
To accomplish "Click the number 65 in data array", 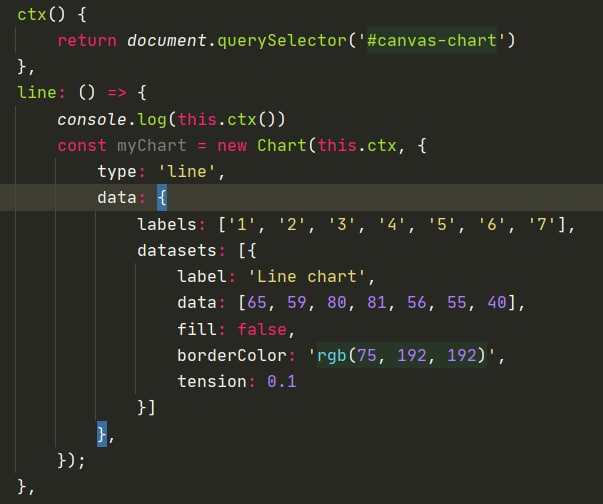I will [x=257, y=303].
